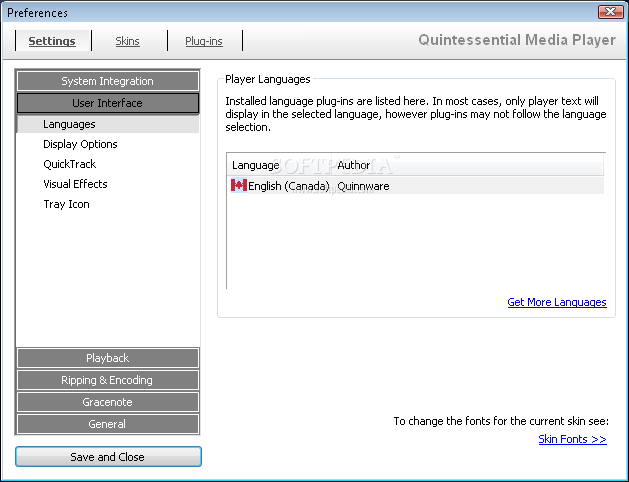
Task: Expand the Ripping & Encoding section
Action: [x=108, y=380]
